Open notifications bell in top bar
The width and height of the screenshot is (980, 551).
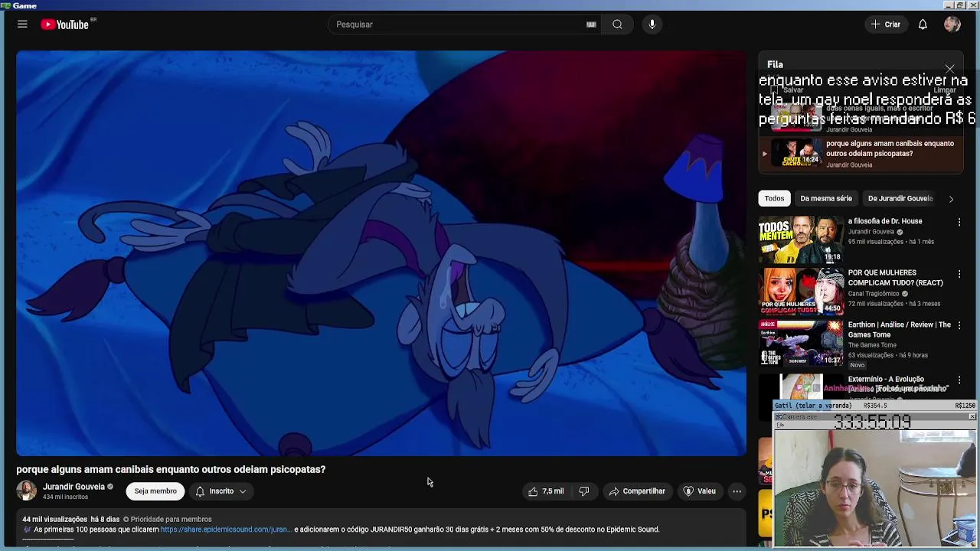923,24
